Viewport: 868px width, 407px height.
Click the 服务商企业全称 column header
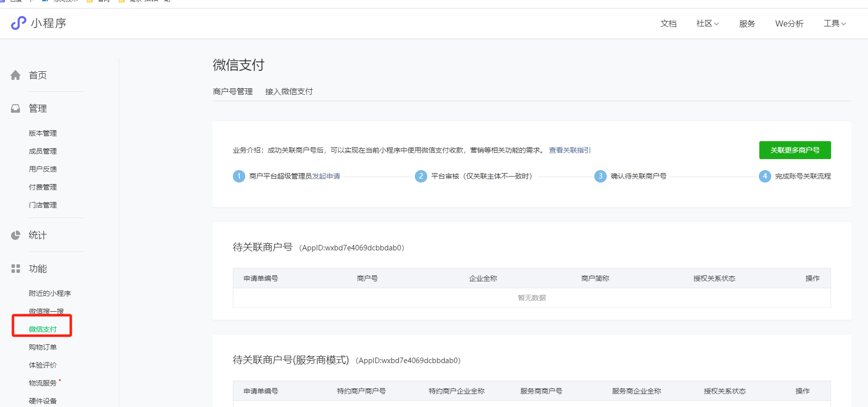pyautogui.click(x=637, y=391)
